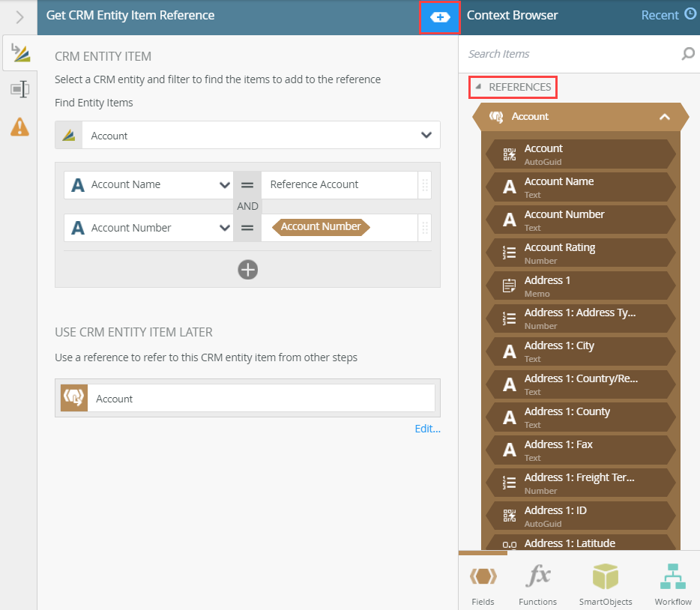Open the Recent items clock icon
The height and width of the screenshot is (610, 700).
pyautogui.click(x=690, y=14)
